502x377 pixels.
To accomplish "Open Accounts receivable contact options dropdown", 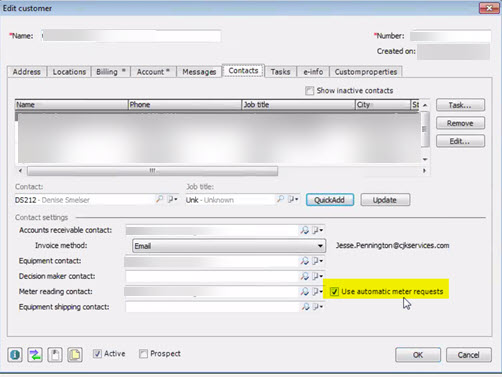I will (x=317, y=230).
